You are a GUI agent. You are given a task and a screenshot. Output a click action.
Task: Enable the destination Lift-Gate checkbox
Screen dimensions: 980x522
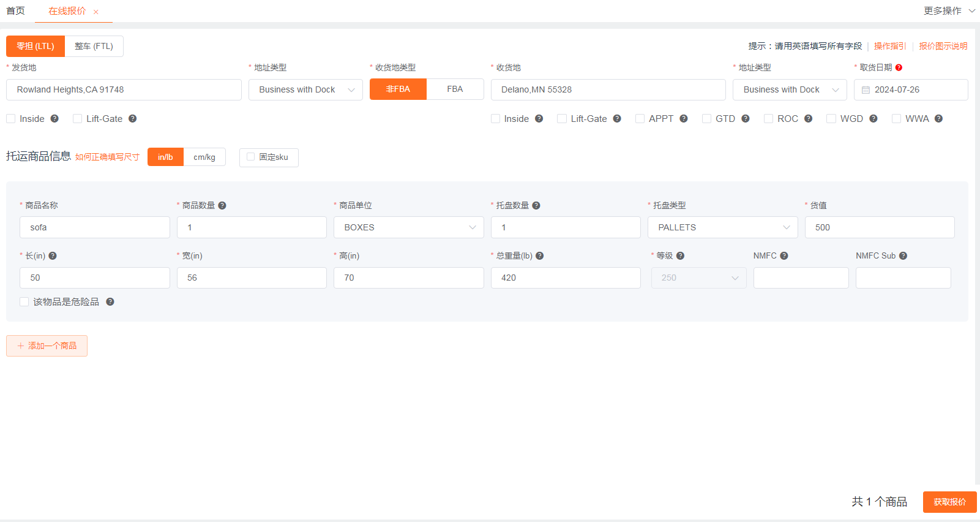click(x=561, y=119)
